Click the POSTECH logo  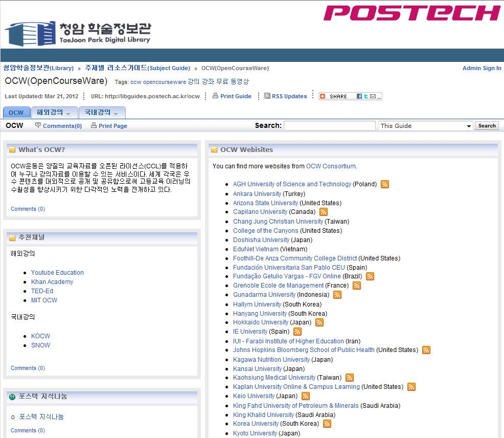click(412, 13)
